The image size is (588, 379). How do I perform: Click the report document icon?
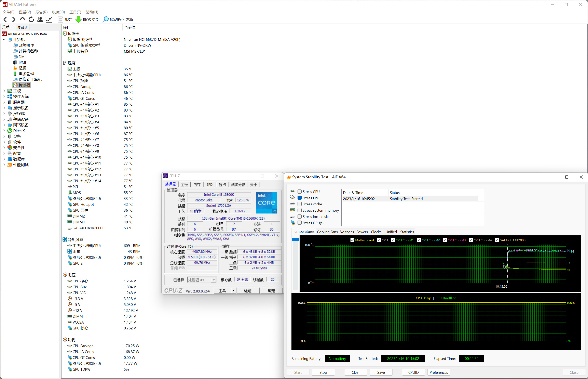60,19
